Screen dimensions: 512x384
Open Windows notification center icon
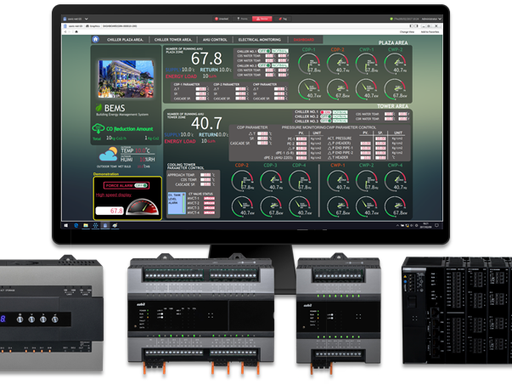click(437, 226)
